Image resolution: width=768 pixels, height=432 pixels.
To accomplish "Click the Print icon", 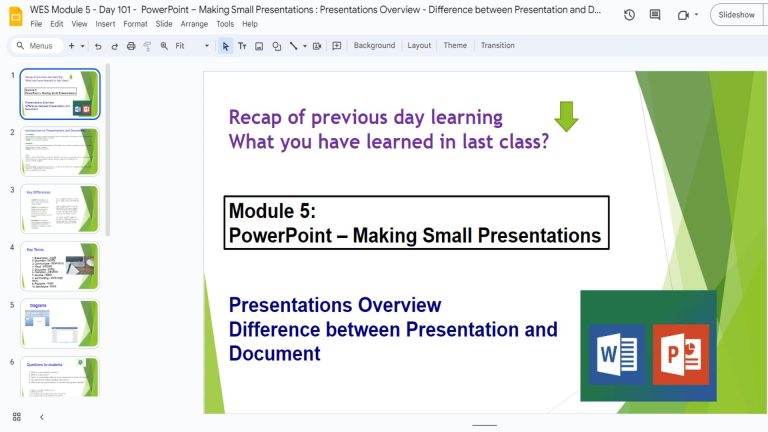I will point(131,46).
